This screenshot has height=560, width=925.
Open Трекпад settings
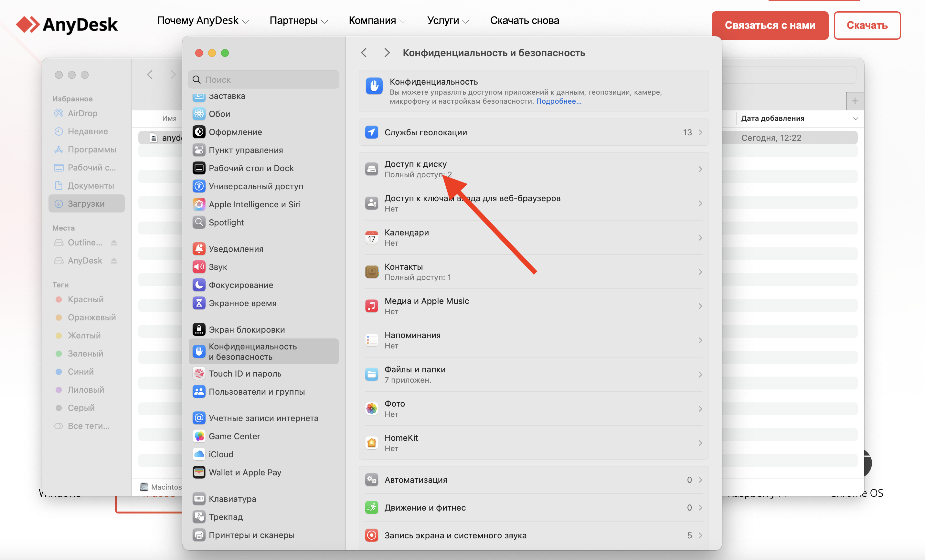click(x=264, y=517)
